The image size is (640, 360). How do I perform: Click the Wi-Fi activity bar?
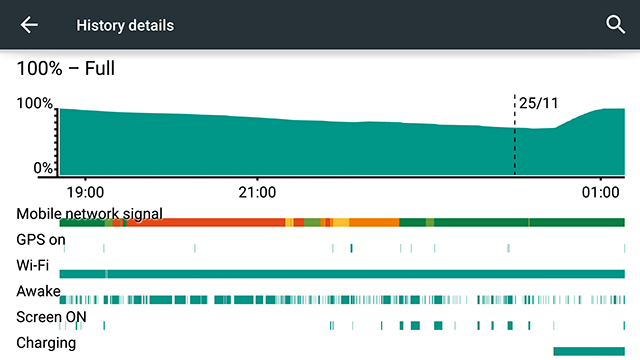point(342,274)
